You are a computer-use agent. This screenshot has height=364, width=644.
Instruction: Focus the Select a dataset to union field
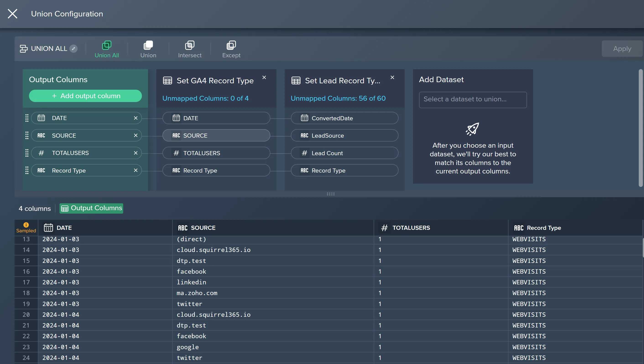473,100
